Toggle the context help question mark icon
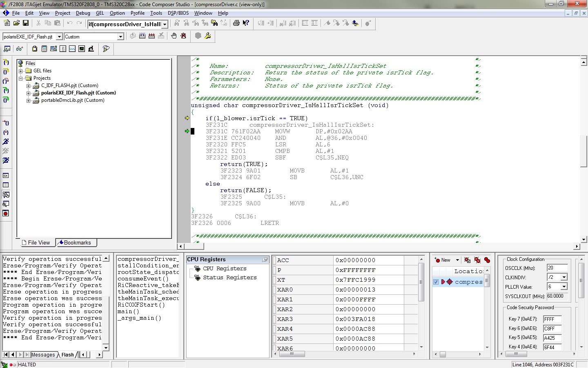The width and height of the screenshot is (588, 368). coord(245,23)
